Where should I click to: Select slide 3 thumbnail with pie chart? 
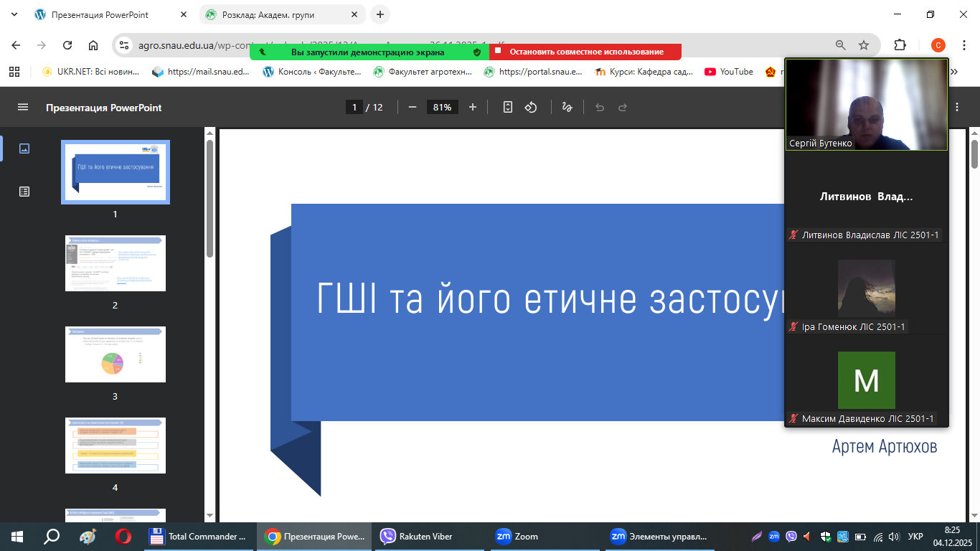(116, 354)
